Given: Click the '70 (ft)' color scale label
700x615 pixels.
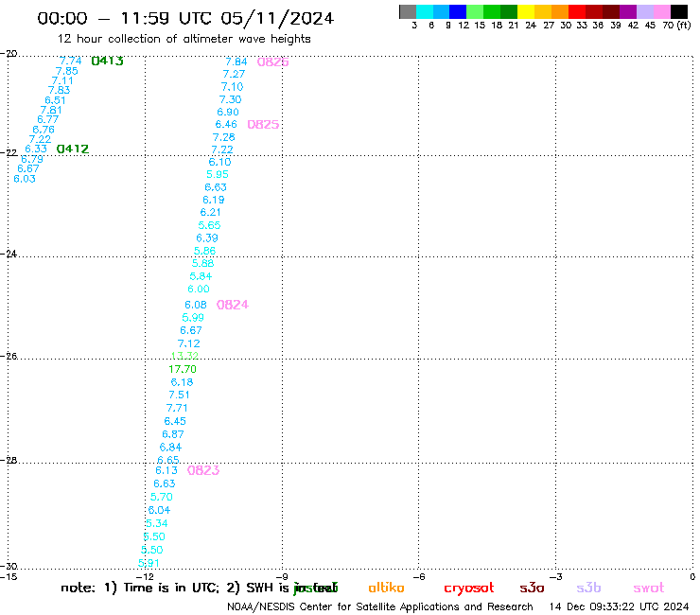Looking at the screenshot, I should coord(676,26).
